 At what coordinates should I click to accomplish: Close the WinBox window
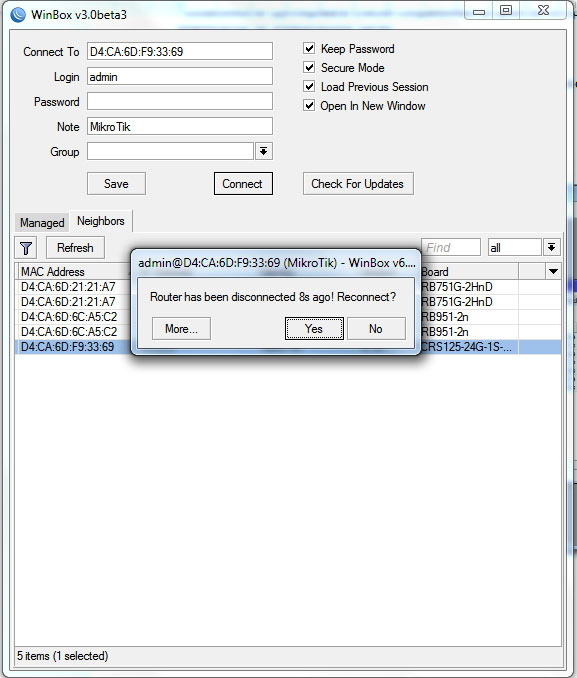click(x=543, y=10)
